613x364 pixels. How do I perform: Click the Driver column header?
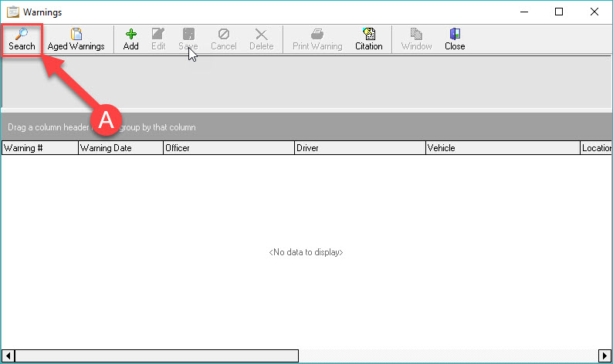click(359, 148)
